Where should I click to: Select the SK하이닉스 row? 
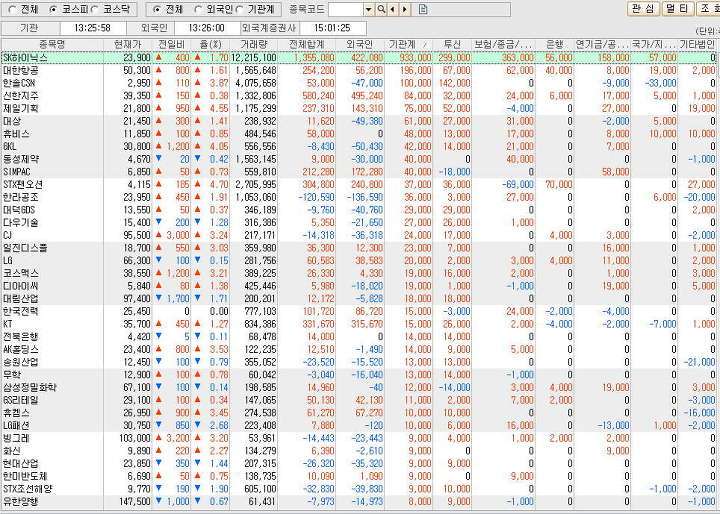click(x=359, y=57)
